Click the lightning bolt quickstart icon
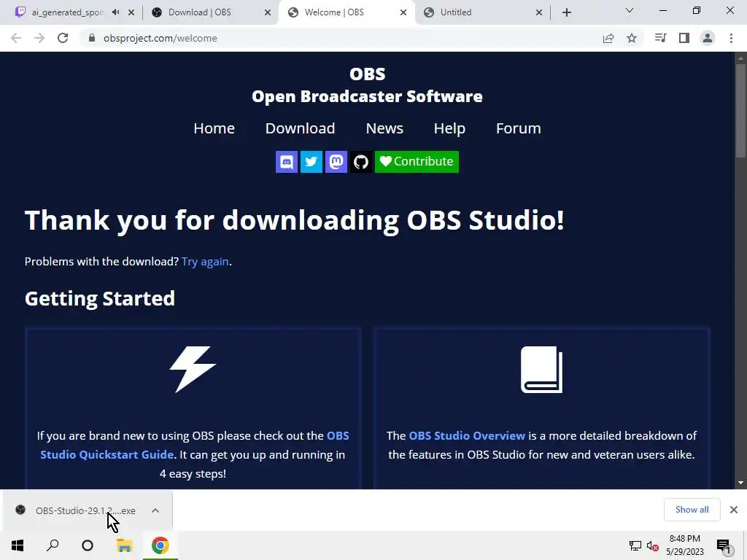Image resolution: width=747 pixels, height=560 pixels. pyautogui.click(x=193, y=370)
